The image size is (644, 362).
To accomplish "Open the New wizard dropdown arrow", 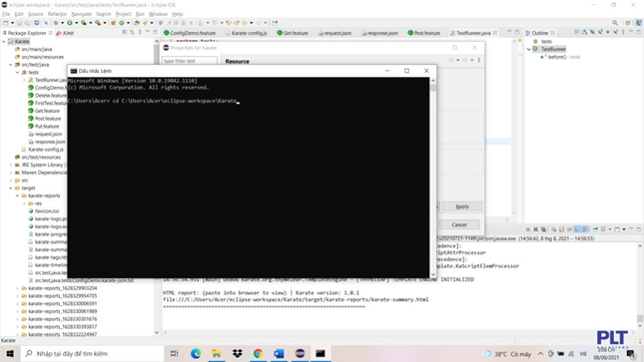I will click(12, 23).
